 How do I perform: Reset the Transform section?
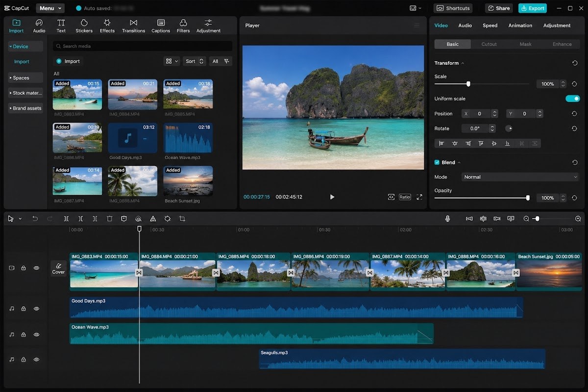pyautogui.click(x=575, y=63)
